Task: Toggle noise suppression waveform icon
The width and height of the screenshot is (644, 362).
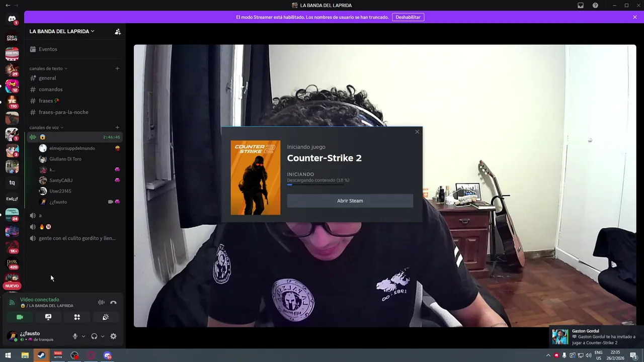Action: point(101,302)
